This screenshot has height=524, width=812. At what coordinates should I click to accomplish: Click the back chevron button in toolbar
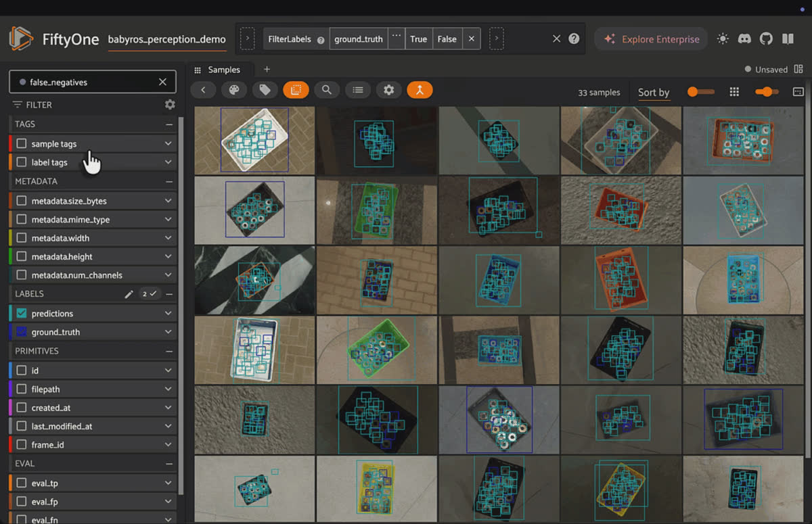[x=203, y=90]
